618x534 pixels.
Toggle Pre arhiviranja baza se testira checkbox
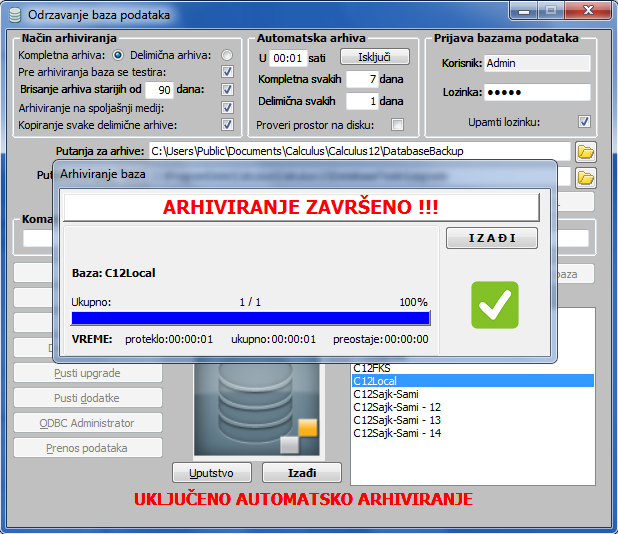point(227,72)
